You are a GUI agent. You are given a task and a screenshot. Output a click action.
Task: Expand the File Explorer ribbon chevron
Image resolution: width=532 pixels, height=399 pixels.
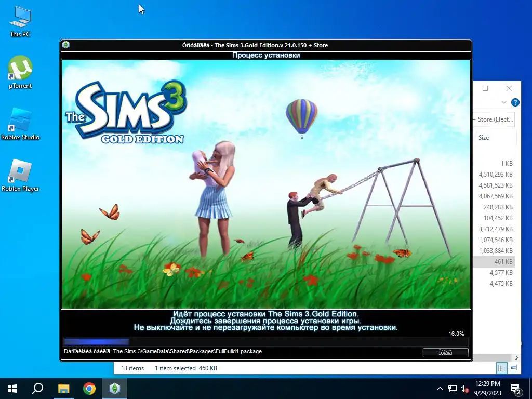click(504, 102)
